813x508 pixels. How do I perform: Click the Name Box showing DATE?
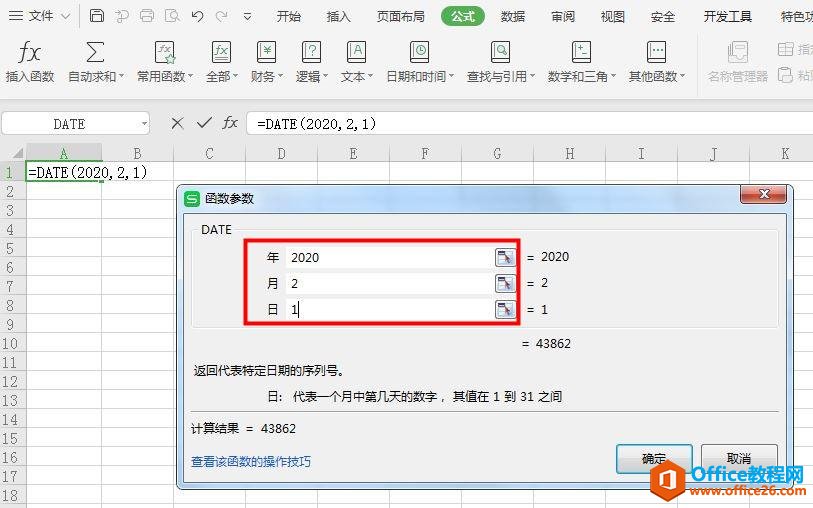pyautogui.click(x=69, y=124)
